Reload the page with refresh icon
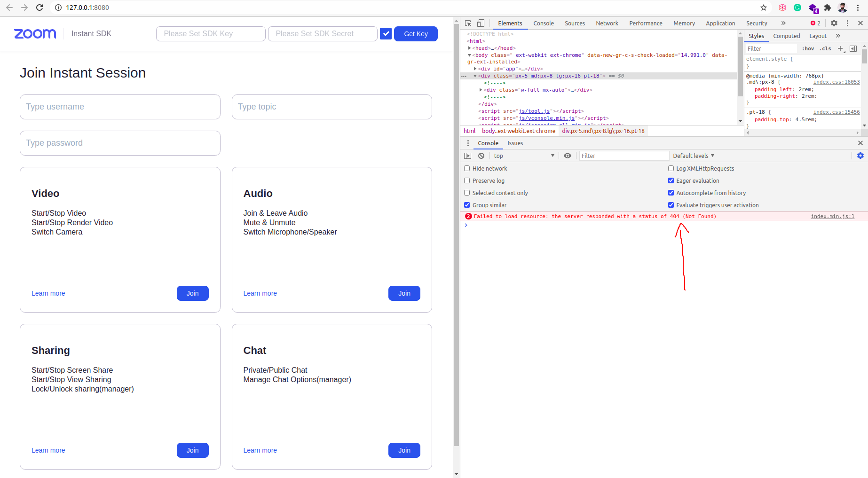The height and width of the screenshot is (478, 868). (x=39, y=8)
